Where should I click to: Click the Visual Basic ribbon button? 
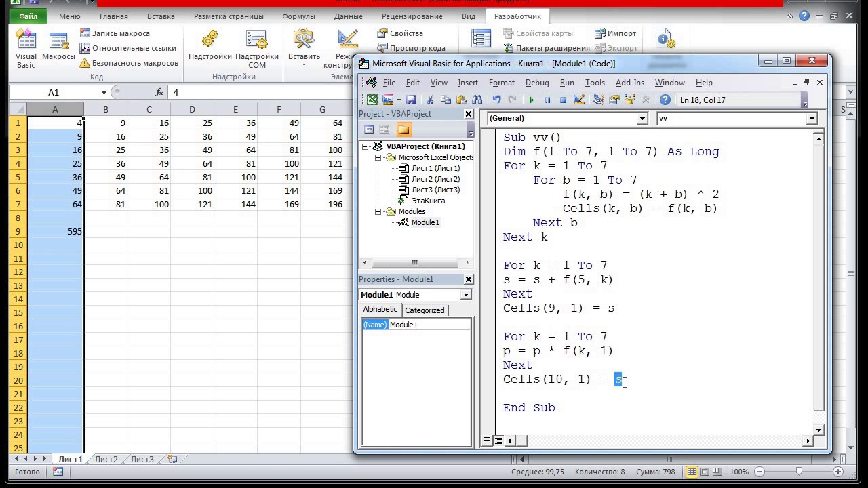point(26,49)
